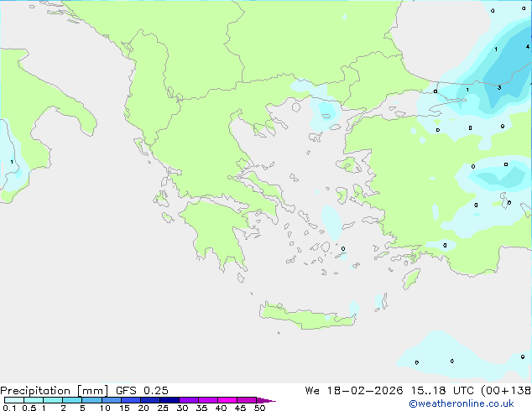This screenshot has height=411, width=532.
Task: Click the '40' legend scale label
Action: pos(221,408)
